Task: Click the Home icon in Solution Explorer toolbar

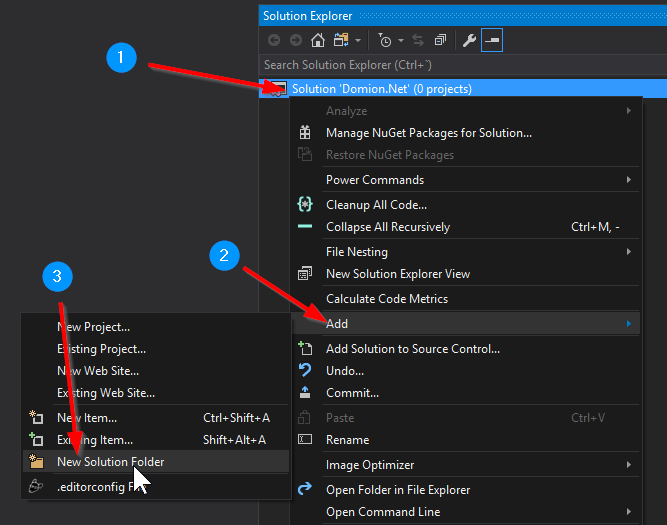Action: pyautogui.click(x=318, y=40)
